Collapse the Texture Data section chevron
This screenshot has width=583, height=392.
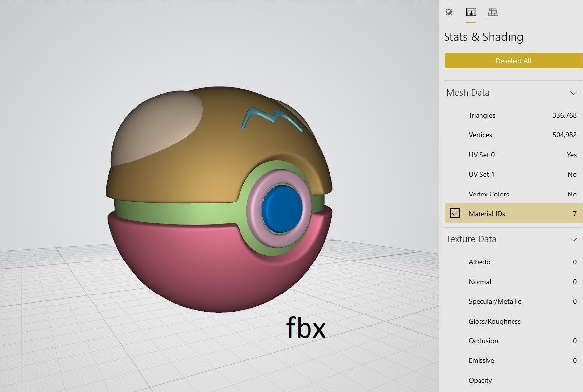573,240
